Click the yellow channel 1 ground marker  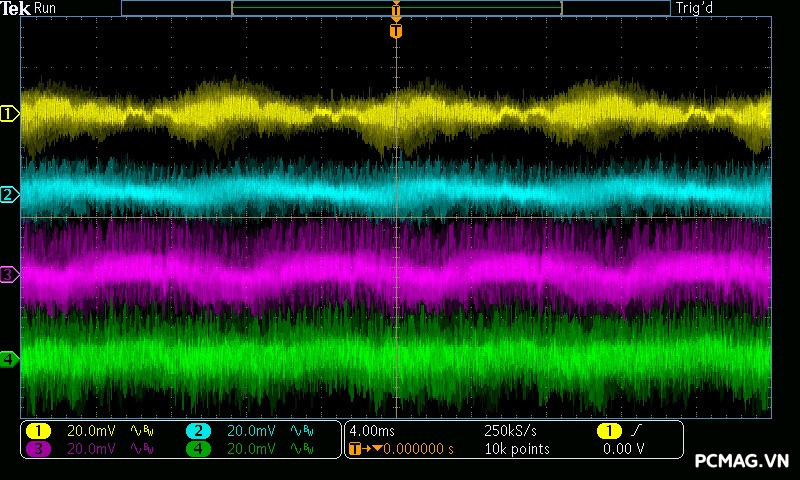[x=9, y=114]
